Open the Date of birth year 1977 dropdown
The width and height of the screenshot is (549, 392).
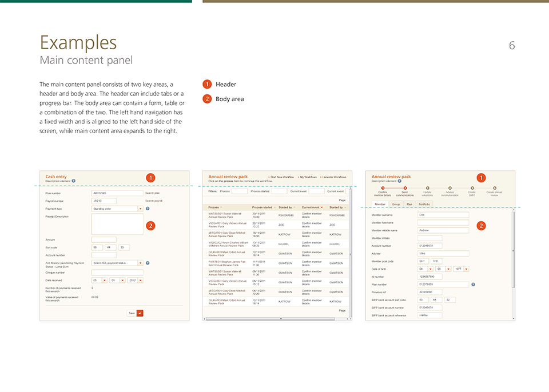466,269
